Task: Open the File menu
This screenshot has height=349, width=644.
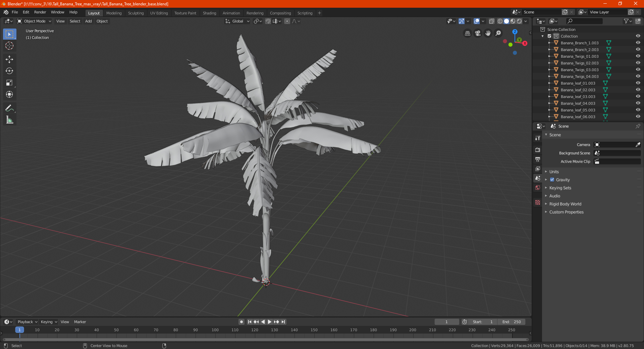Action: 15,12
